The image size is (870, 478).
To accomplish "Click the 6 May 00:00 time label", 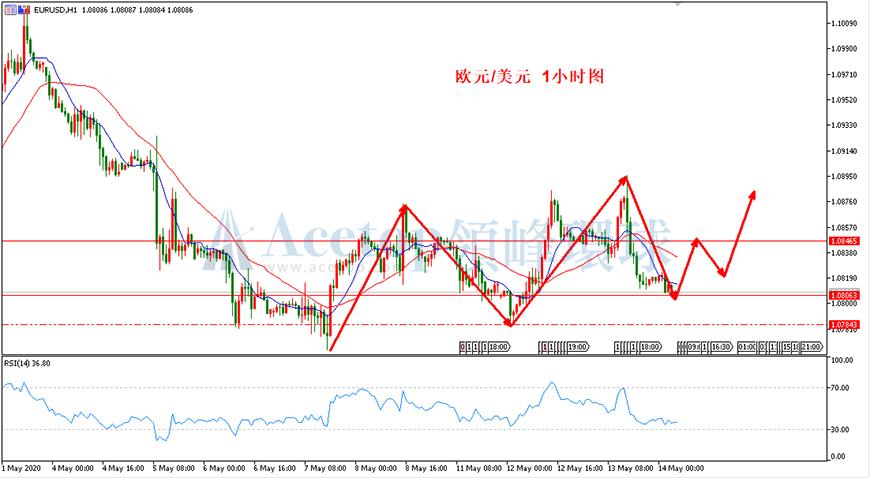I will (224, 469).
